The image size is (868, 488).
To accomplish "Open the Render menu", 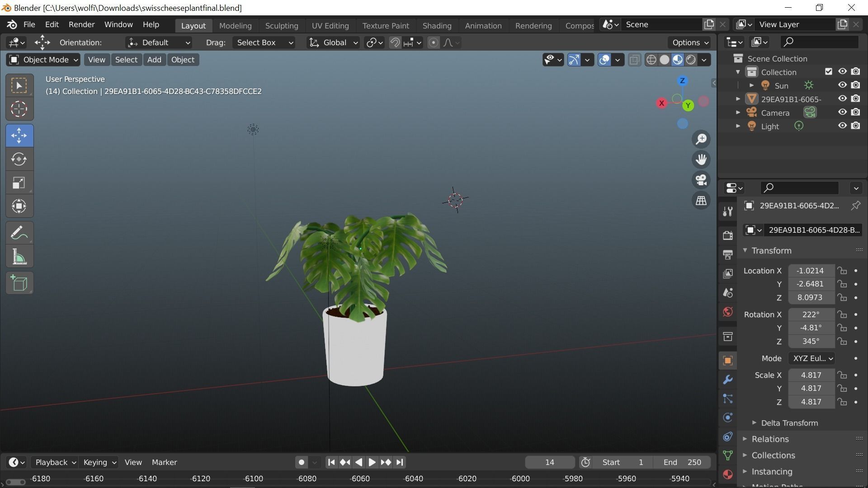I will point(81,24).
